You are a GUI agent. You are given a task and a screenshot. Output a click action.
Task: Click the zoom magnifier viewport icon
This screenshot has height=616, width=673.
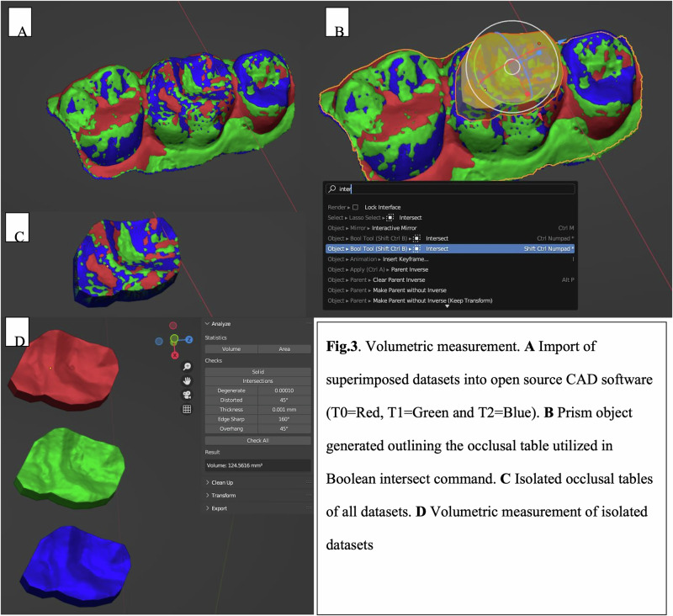coord(187,367)
